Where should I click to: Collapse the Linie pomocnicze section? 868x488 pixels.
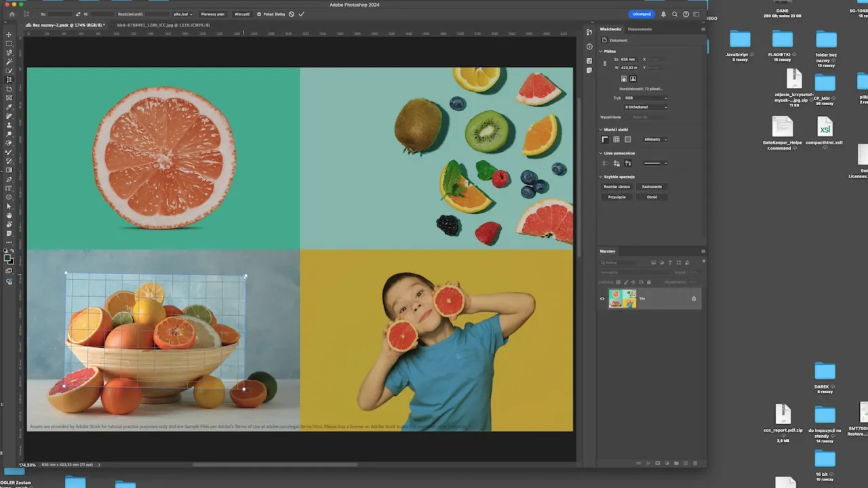(x=601, y=153)
